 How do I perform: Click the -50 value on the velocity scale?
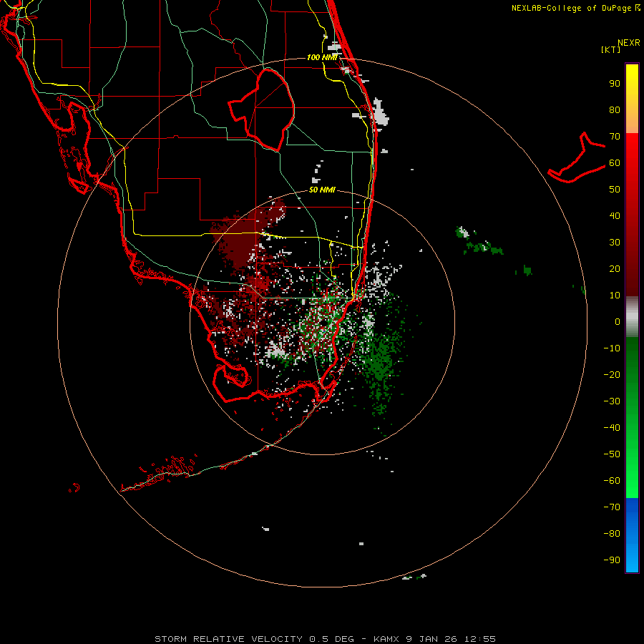pos(612,454)
